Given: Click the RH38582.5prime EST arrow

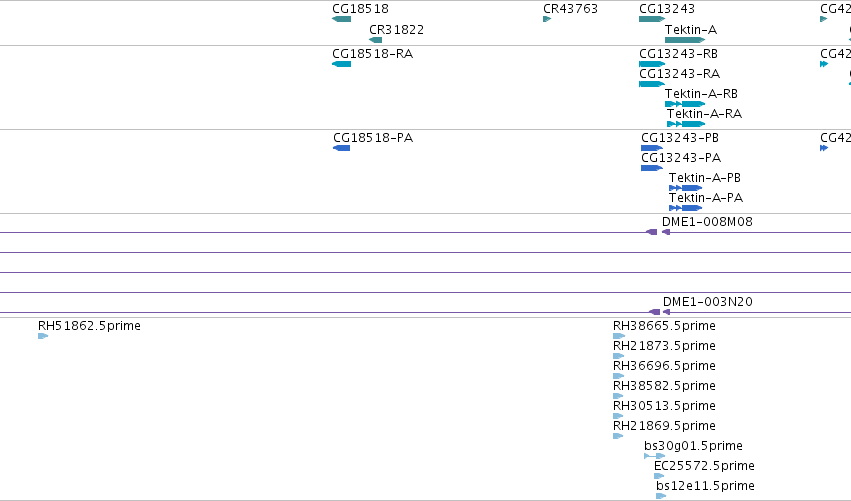Looking at the screenshot, I should (x=618, y=396).
